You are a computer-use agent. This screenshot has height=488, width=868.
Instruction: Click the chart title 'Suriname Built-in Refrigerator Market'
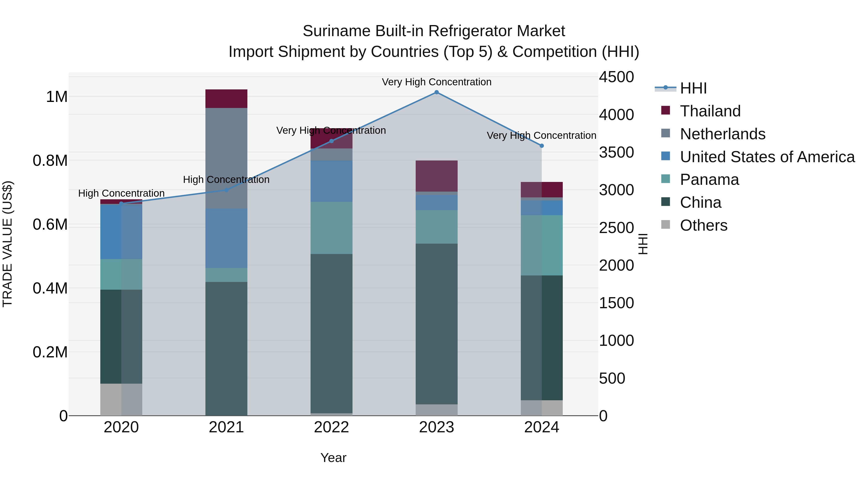tap(434, 31)
